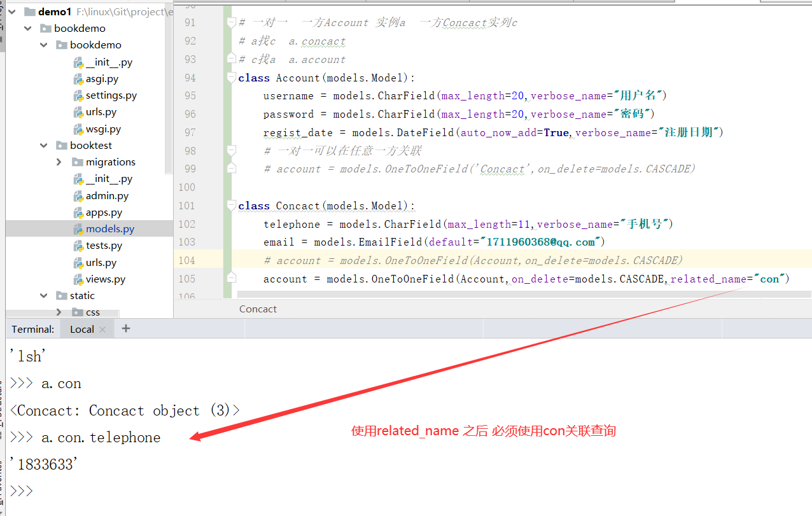
Task: Collapse the nested bookdemo package folder
Action: point(44,45)
